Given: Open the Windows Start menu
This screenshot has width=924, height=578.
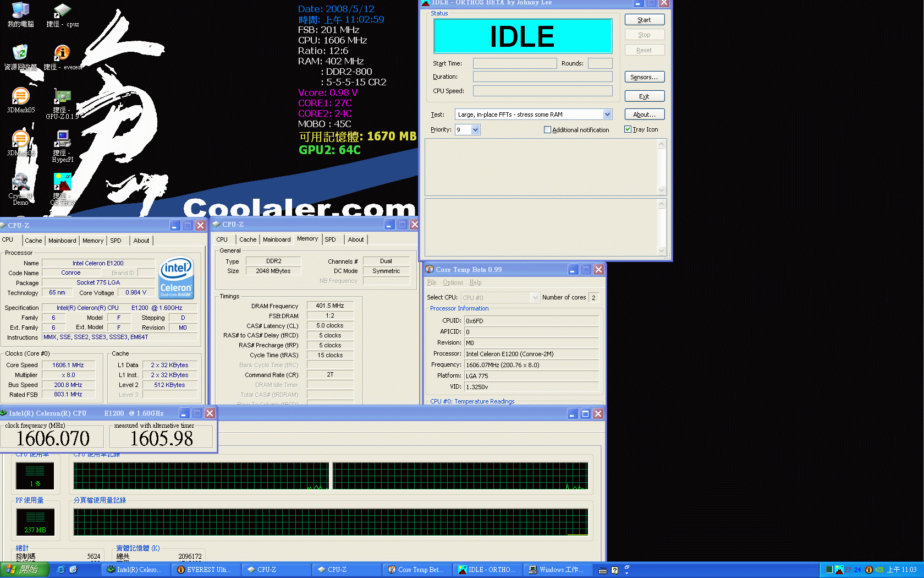Looking at the screenshot, I should tap(25, 570).
